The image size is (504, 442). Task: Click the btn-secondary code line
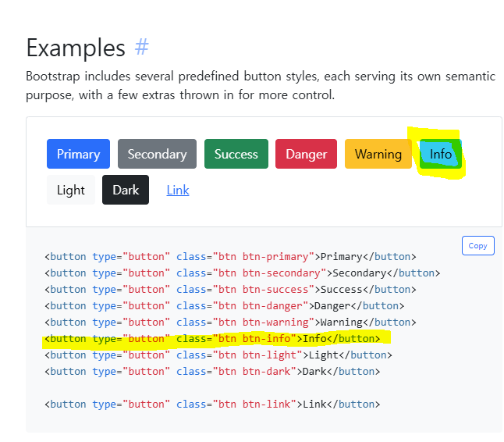[243, 273]
